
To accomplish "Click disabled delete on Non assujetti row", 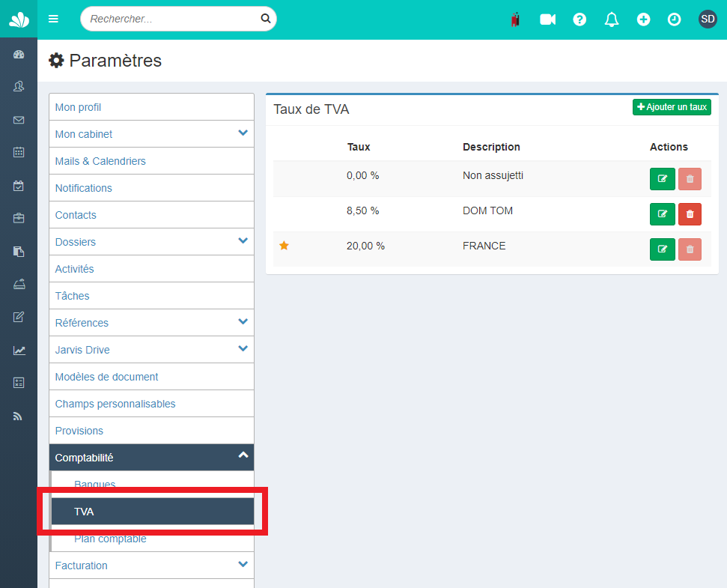I will pyautogui.click(x=690, y=179).
